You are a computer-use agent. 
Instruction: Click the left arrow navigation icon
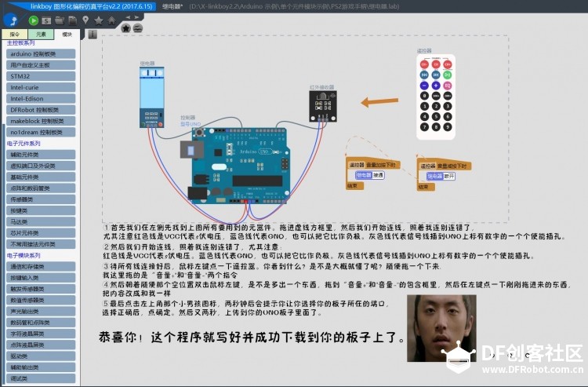click(x=128, y=17)
